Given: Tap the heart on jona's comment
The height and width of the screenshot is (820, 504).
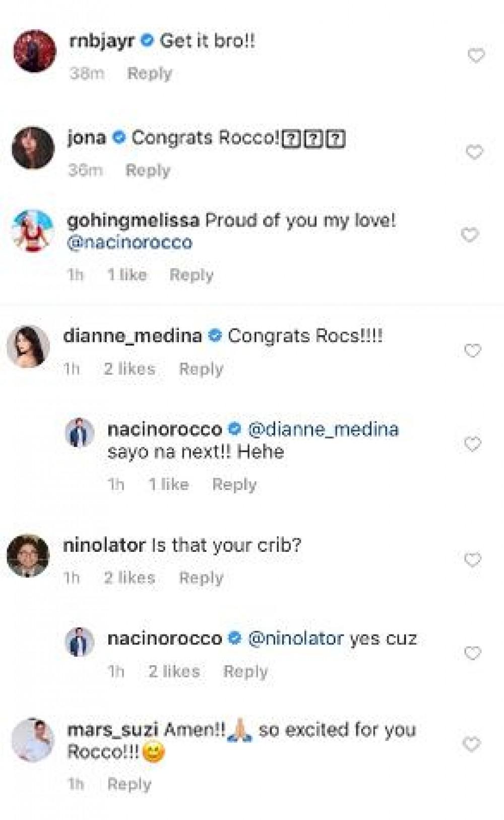Looking at the screenshot, I should pyautogui.click(x=474, y=152).
